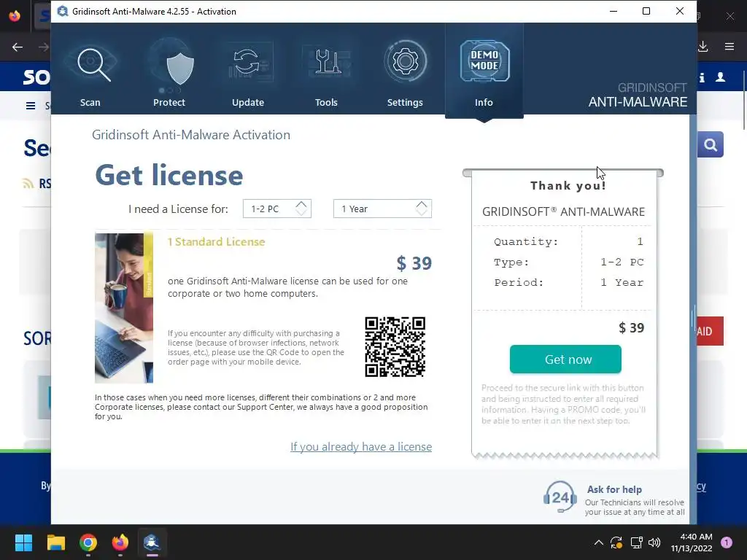Click the Standard License product image

pyautogui.click(x=124, y=308)
